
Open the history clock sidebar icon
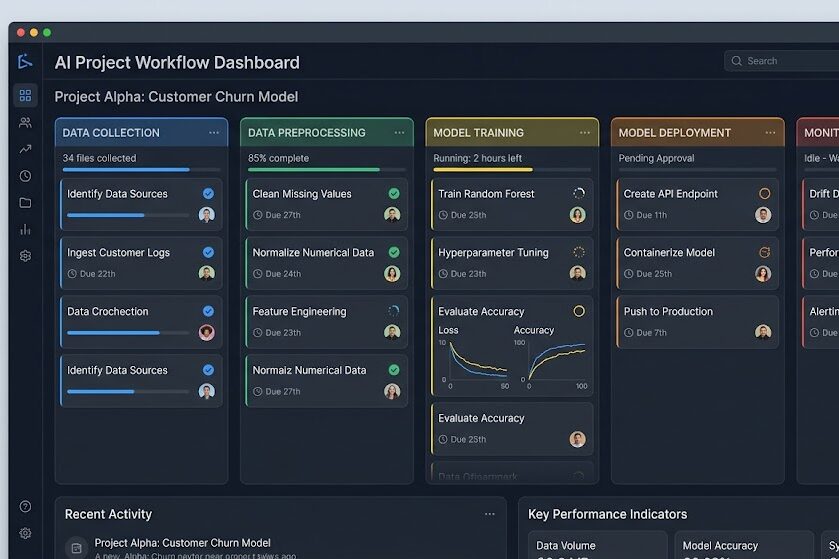click(25, 176)
